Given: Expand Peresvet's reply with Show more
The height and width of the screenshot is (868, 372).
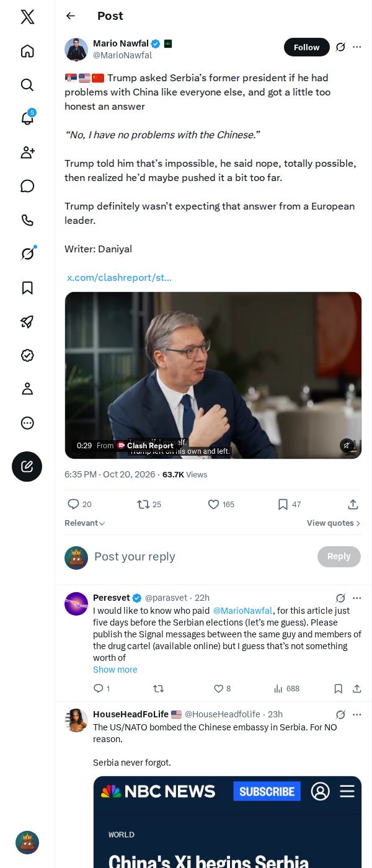Looking at the screenshot, I should [115, 670].
